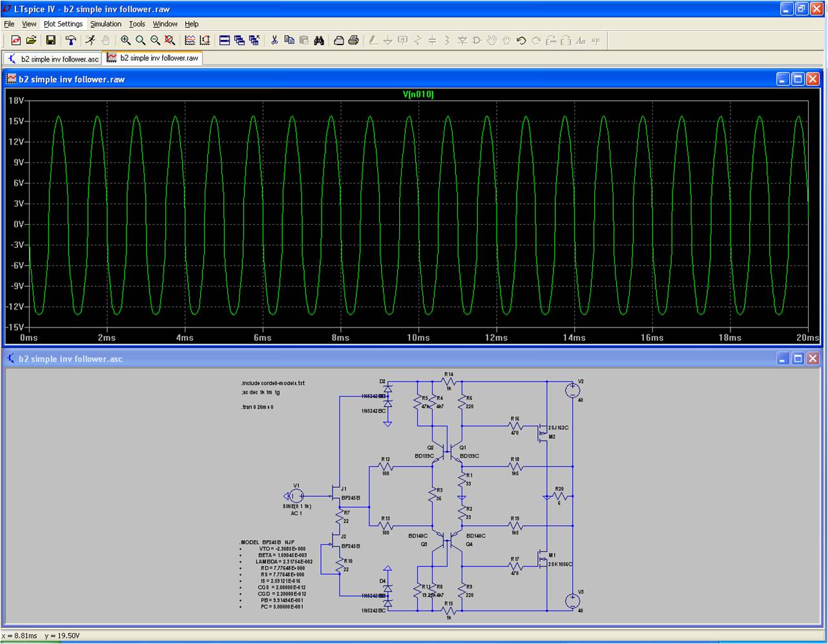
Task: Click the Paste clipboard icon
Action: coord(304,40)
